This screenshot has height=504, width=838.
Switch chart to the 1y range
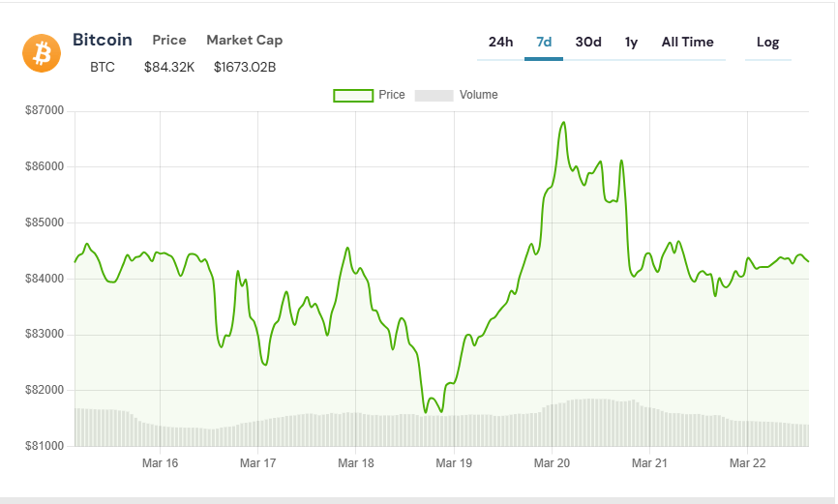coord(631,43)
